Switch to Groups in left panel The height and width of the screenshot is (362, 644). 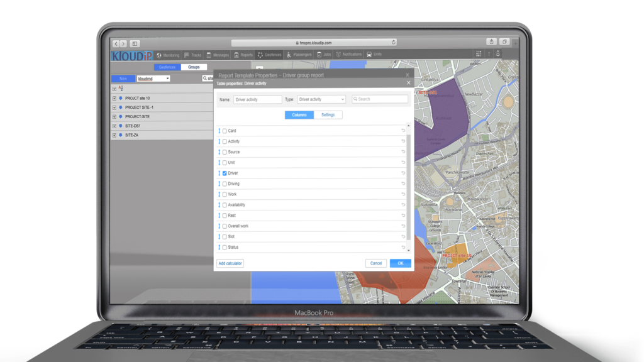click(x=194, y=67)
